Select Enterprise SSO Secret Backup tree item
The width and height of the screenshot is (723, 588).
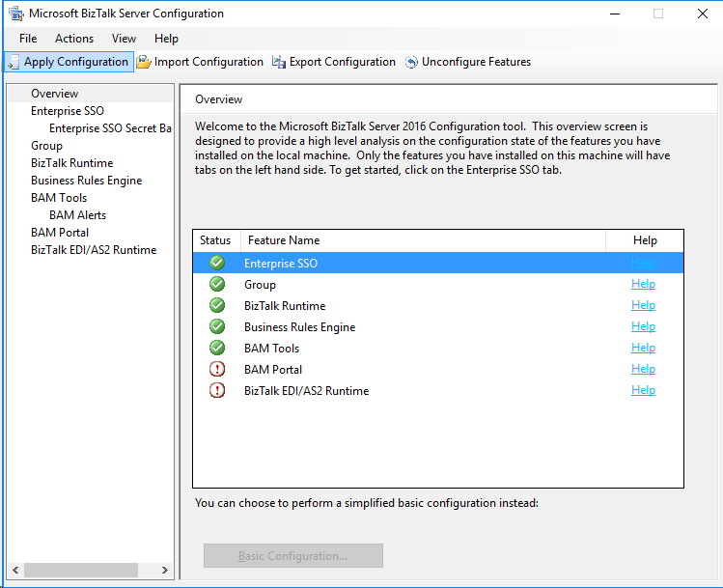tap(110, 128)
